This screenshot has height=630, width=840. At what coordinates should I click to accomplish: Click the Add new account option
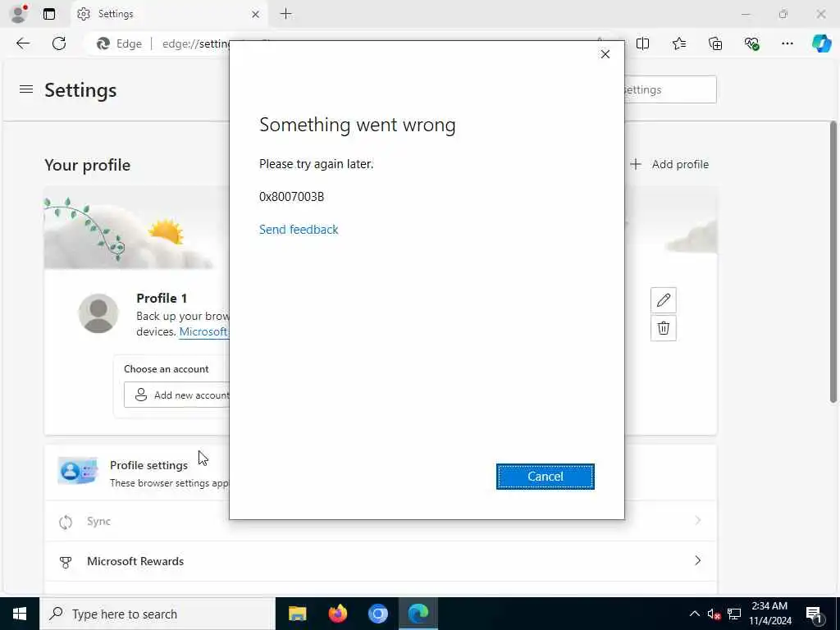pyautogui.click(x=177, y=395)
